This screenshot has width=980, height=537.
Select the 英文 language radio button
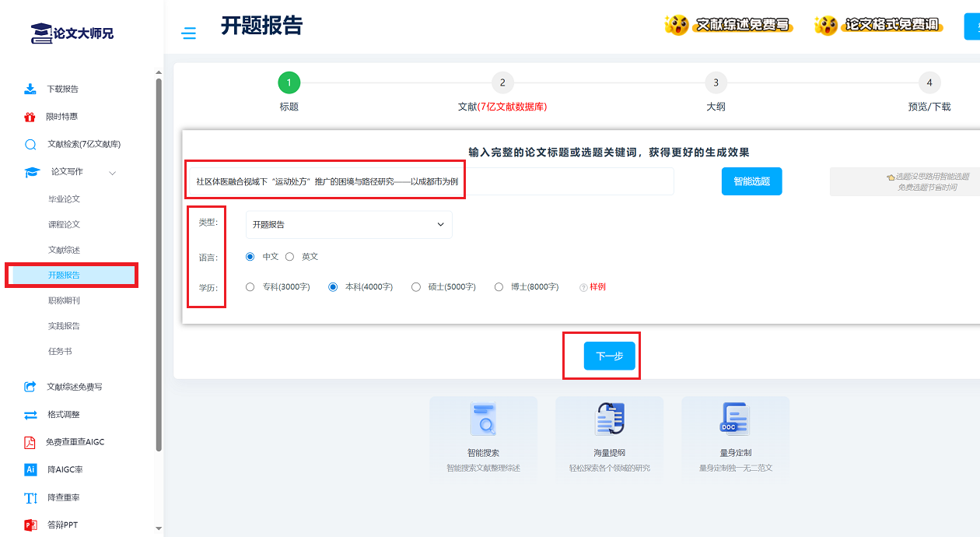289,257
